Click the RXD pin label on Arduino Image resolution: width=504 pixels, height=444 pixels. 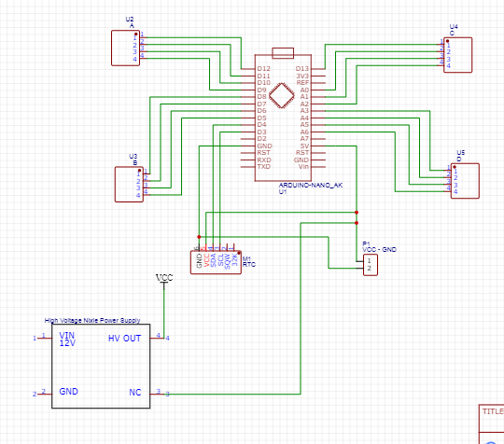click(264, 160)
